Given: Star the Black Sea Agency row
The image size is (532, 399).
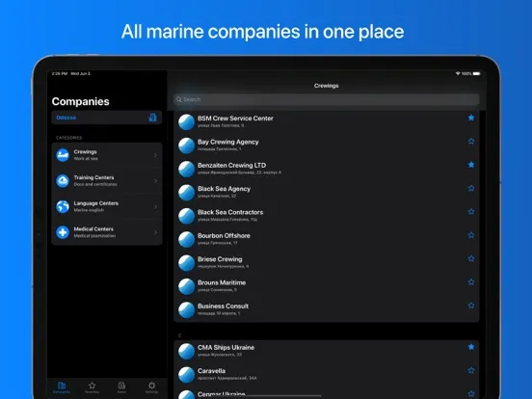Looking at the screenshot, I should [471, 188].
